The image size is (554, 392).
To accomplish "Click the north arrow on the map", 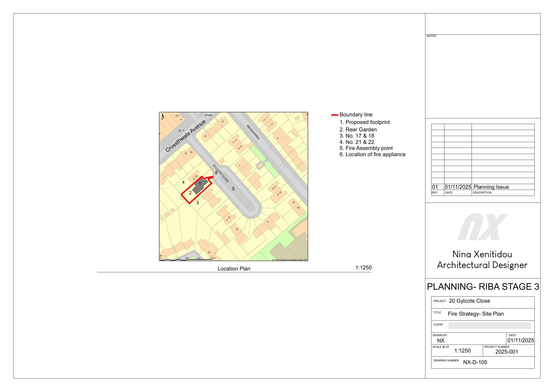I will tap(163, 116).
